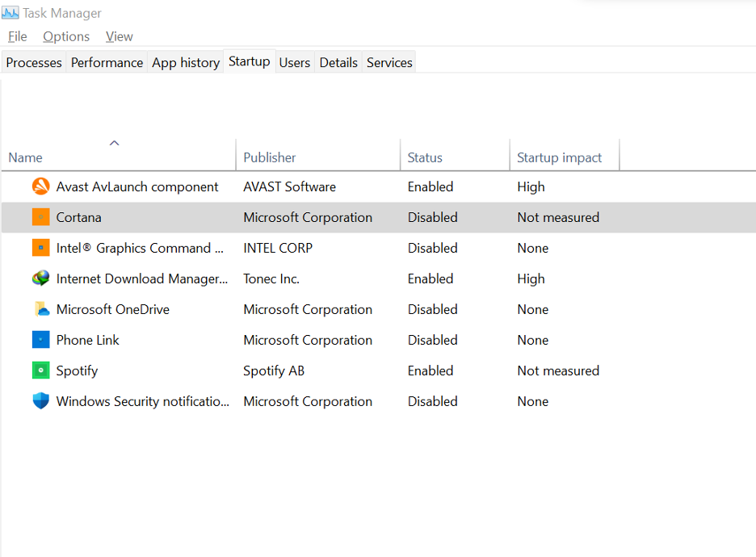The width and height of the screenshot is (756, 557).
Task: Switch to the Performance tab
Action: (107, 62)
